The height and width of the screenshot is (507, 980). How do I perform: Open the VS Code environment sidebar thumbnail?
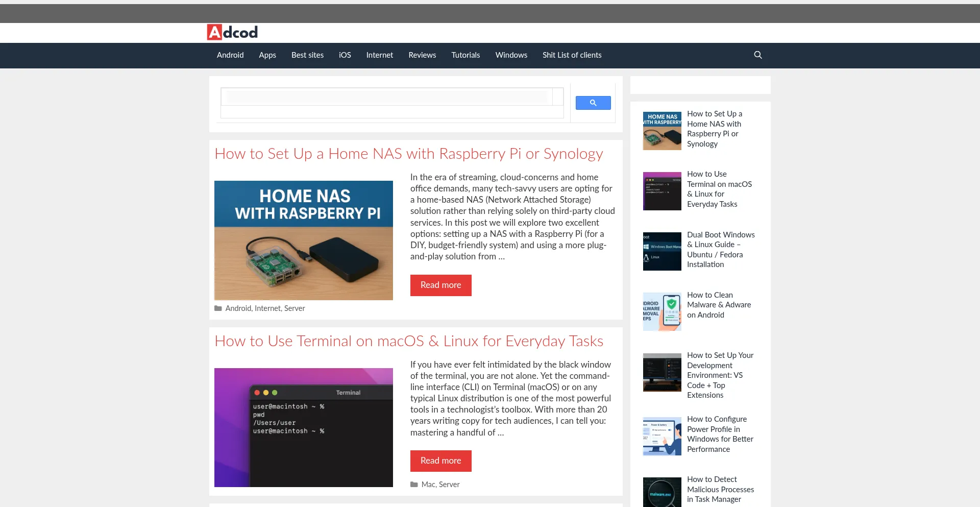662,373
